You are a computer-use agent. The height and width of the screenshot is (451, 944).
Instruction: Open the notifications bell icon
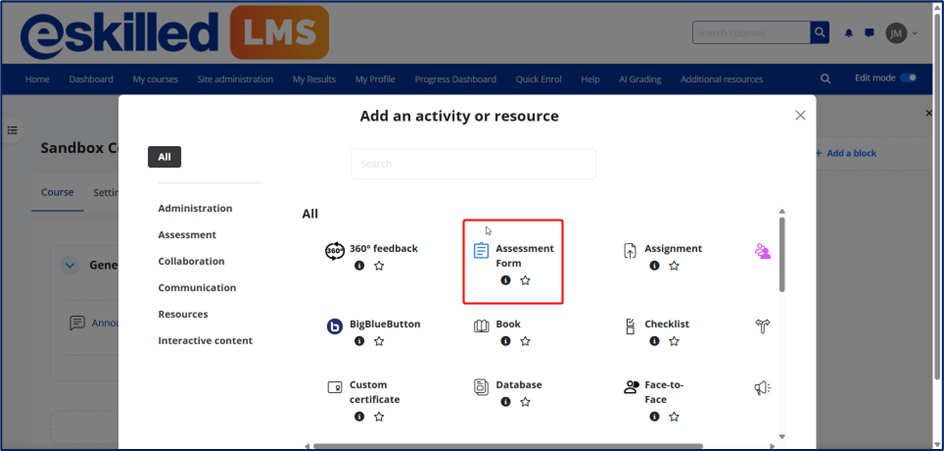pyautogui.click(x=849, y=33)
